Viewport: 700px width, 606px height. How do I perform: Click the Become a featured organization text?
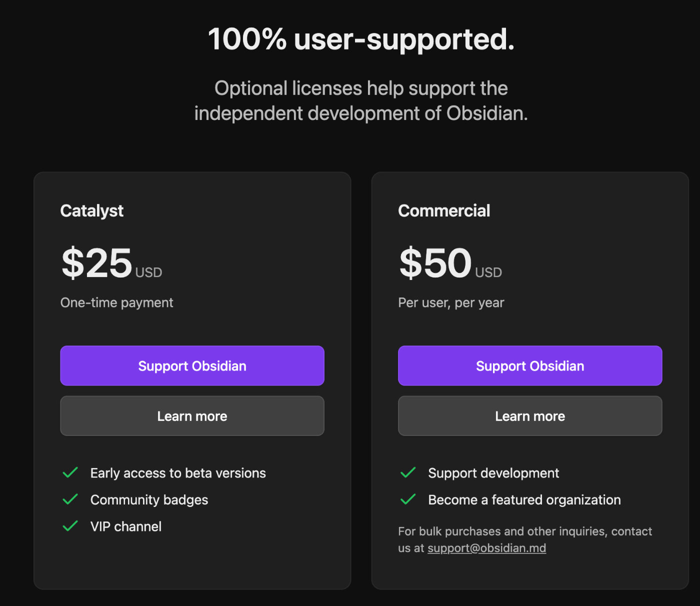[x=524, y=500]
